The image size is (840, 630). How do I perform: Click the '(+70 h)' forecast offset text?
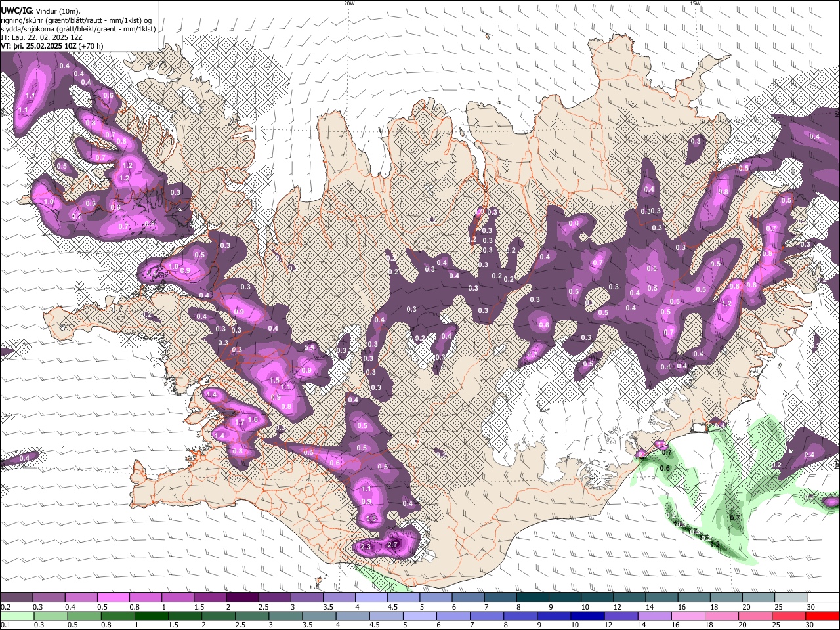coord(91,46)
